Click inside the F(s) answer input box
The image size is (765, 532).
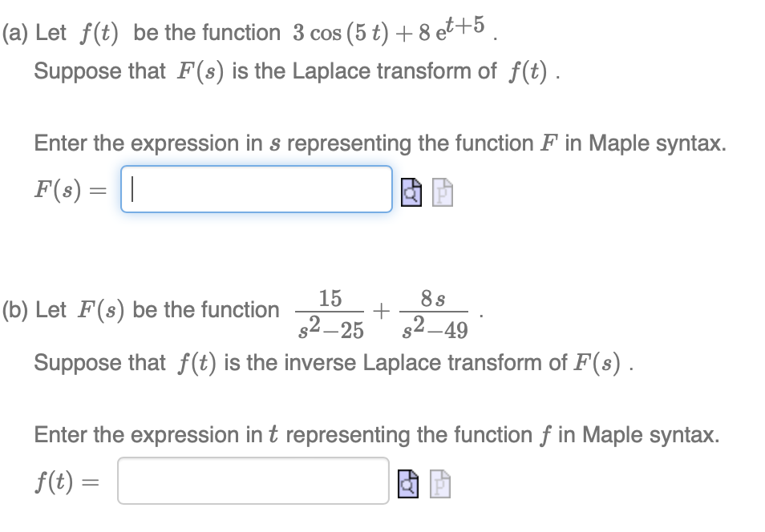255,189
